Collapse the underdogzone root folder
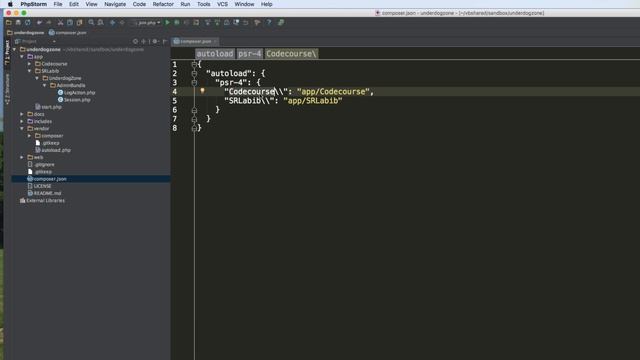Image resolution: width=640 pixels, height=360 pixels. [15, 49]
